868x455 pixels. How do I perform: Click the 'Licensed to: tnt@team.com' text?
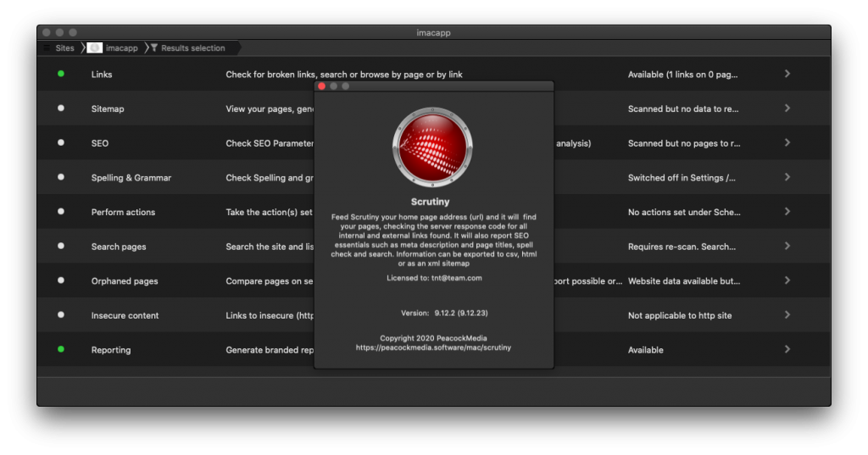[434, 278]
